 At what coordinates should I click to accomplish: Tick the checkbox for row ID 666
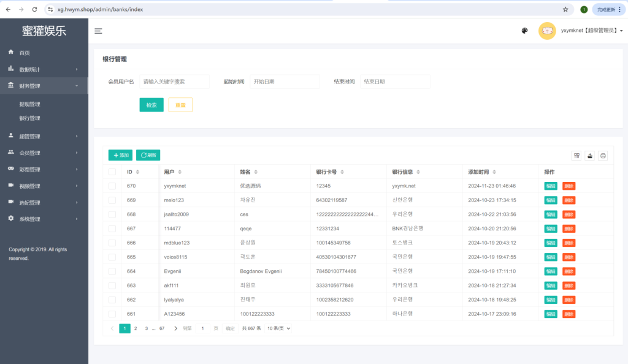(x=112, y=243)
